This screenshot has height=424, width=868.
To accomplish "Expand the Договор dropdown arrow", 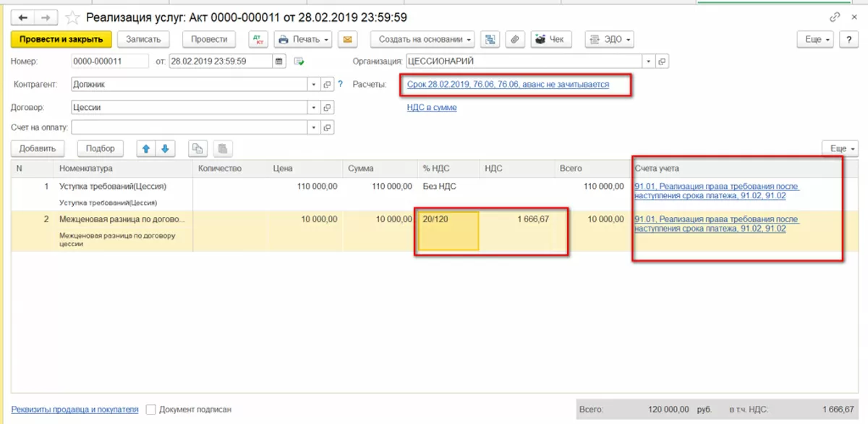I will (314, 107).
